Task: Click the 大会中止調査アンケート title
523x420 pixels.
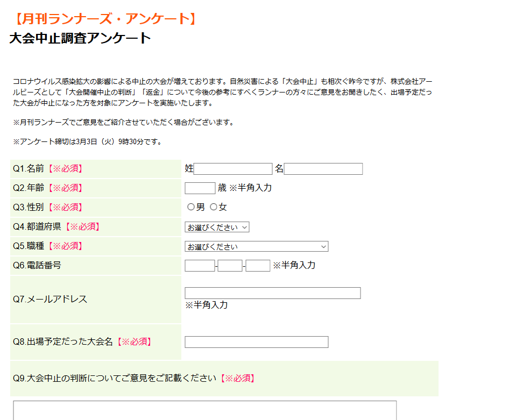Action: 80,38
